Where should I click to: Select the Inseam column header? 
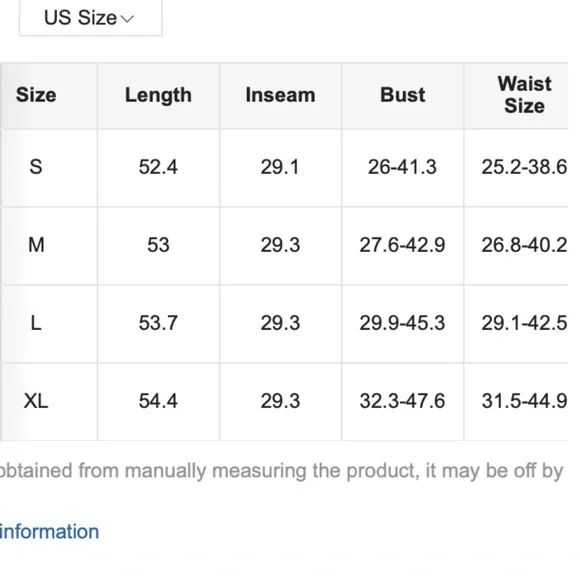point(280,95)
